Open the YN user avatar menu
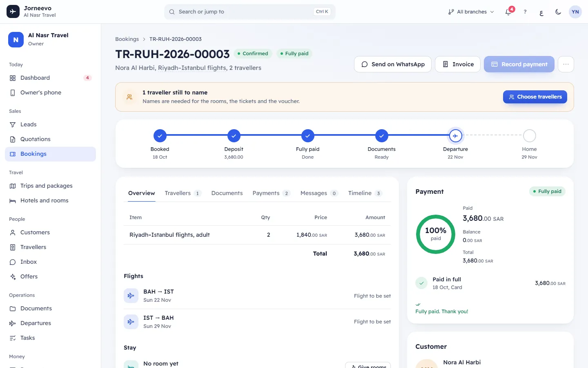Screen dimensions: 588x368 coord(575,12)
